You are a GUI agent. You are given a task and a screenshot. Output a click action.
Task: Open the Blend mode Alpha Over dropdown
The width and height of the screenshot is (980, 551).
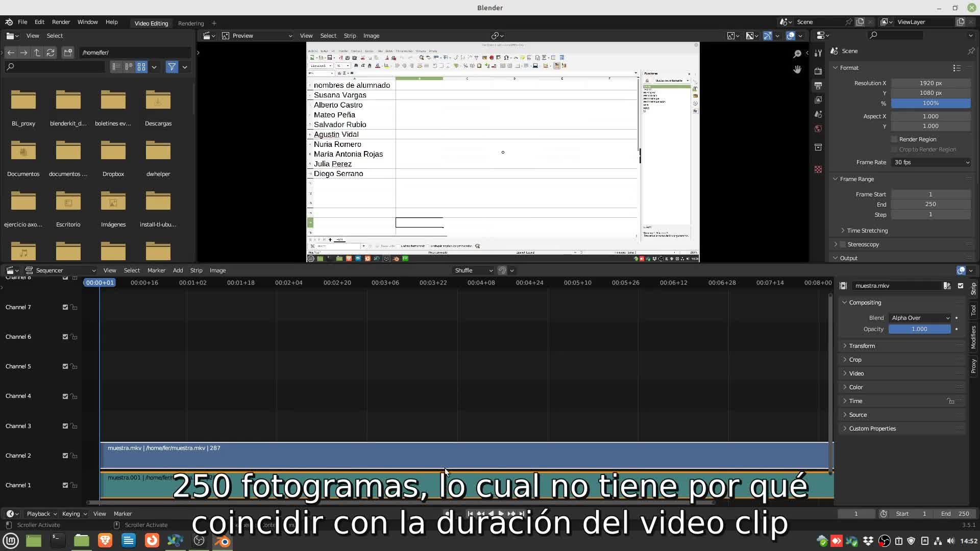click(x=920, y=318)
